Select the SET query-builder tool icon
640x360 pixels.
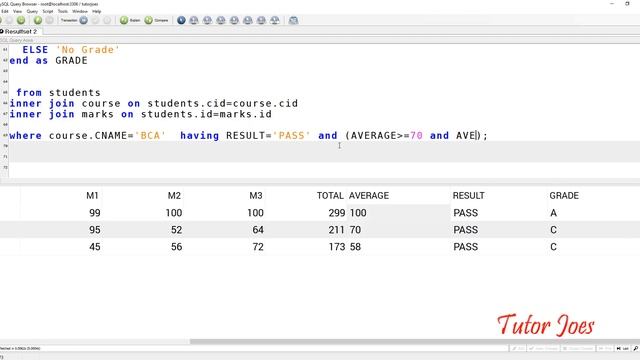275,20
